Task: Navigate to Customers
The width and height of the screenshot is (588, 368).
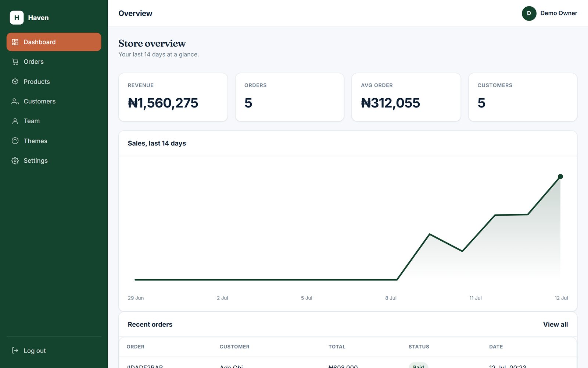Action: [x=54, y=101]
